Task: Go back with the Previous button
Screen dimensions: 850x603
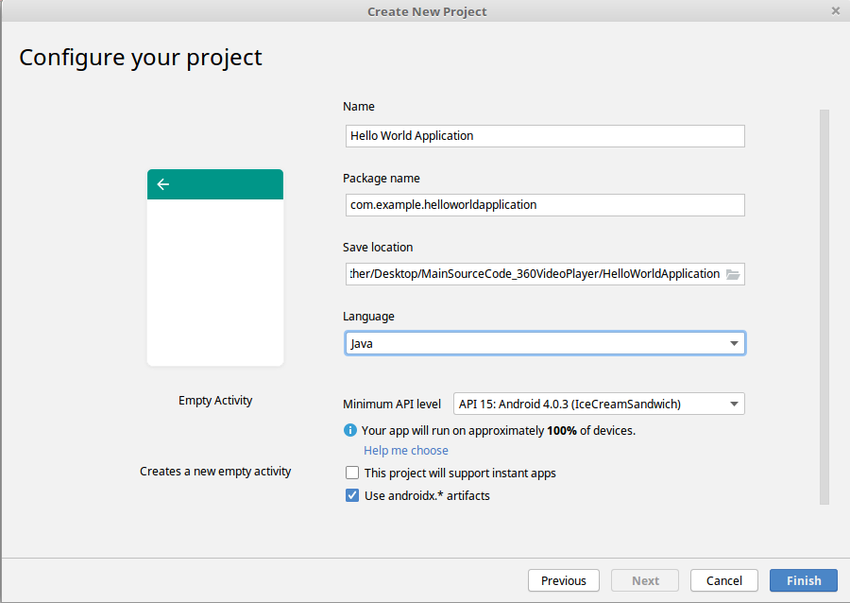Action: pos(563,580)
